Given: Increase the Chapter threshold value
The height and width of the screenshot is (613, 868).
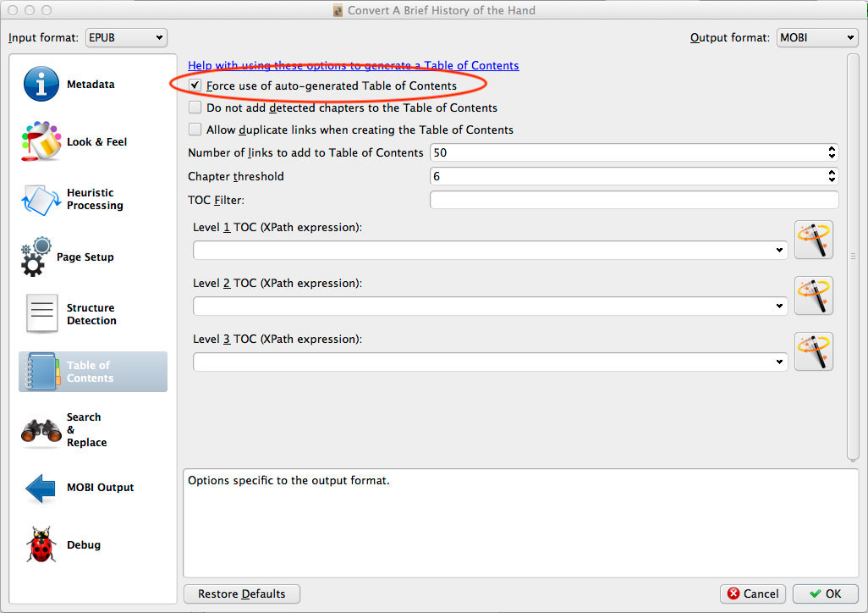Looking at the screenshot, I should [x=830, y=173].
